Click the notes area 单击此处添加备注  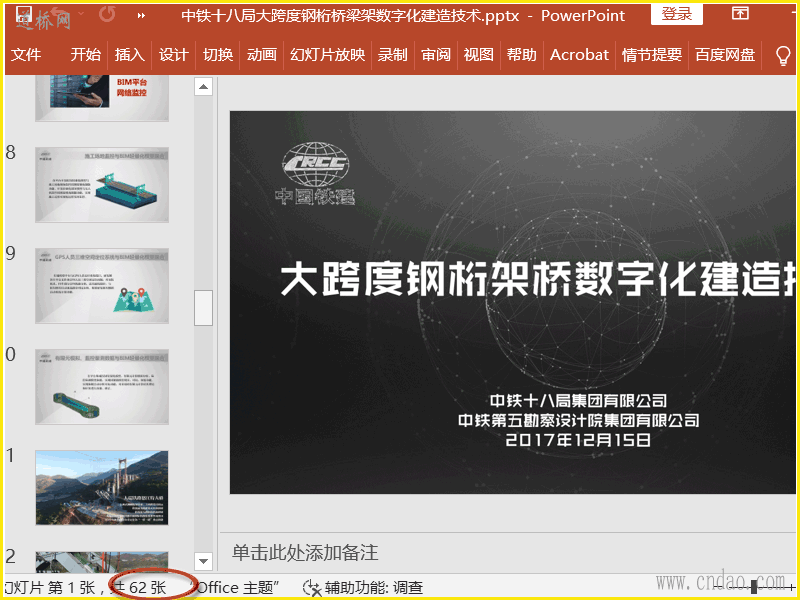[305, 553]
